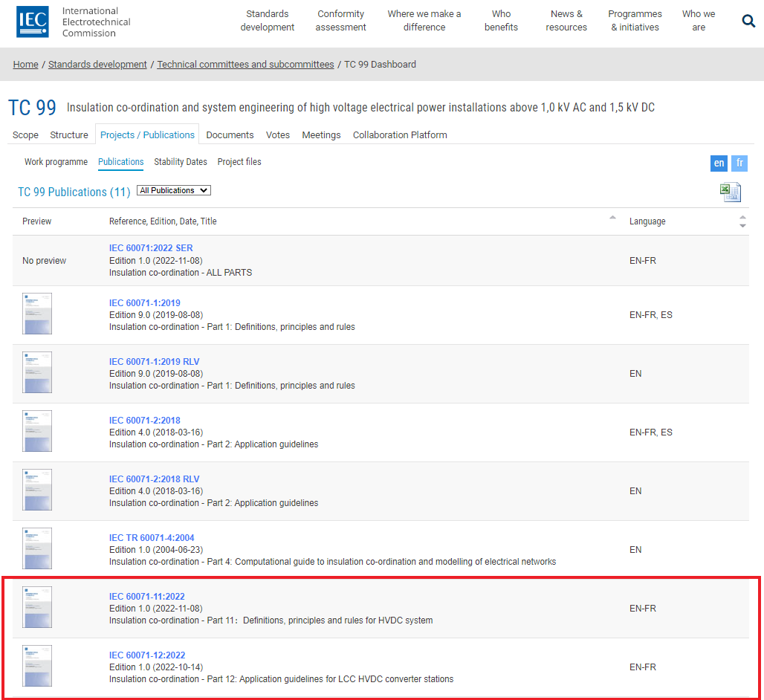
Task: Open preview thumbnail for IEC 60071-11:2022
Action: coord(37,607)
